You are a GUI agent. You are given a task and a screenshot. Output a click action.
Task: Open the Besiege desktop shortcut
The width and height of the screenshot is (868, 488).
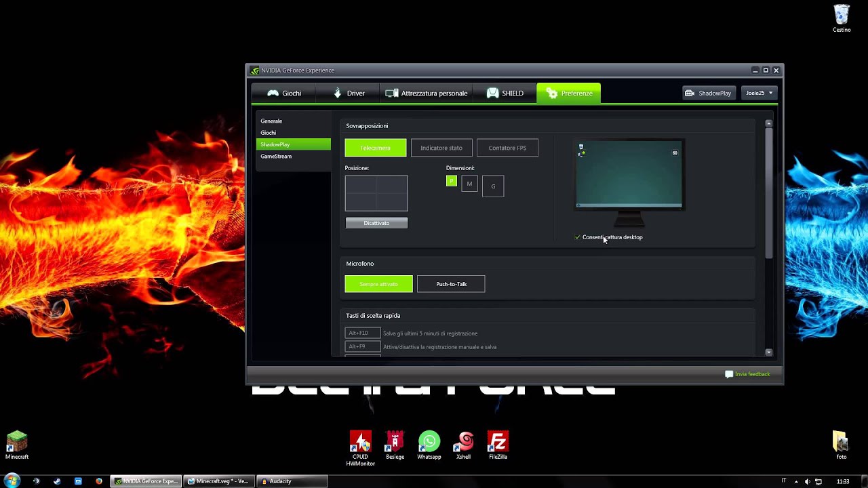click(x=395, y=445)
